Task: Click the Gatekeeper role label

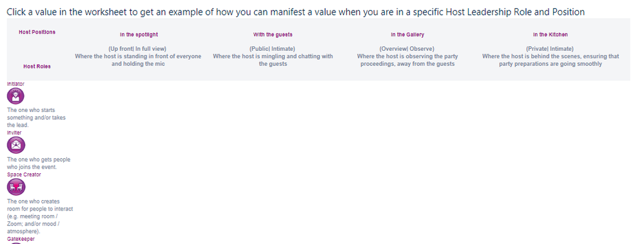Action: 21,239
